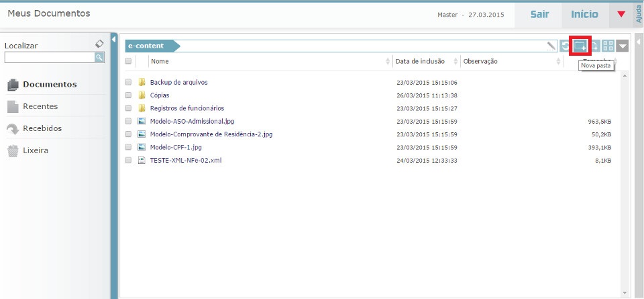644x299 pixels.
Task: Tick checkbox for Modelo-Comprovante de Residência-2.jpg
Action: [x=128, y=134]
